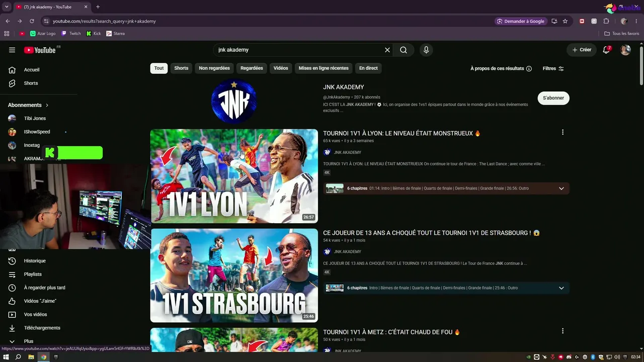
Task: Click the Créer button
Action: pyautogui.click(x=582, y=50)
